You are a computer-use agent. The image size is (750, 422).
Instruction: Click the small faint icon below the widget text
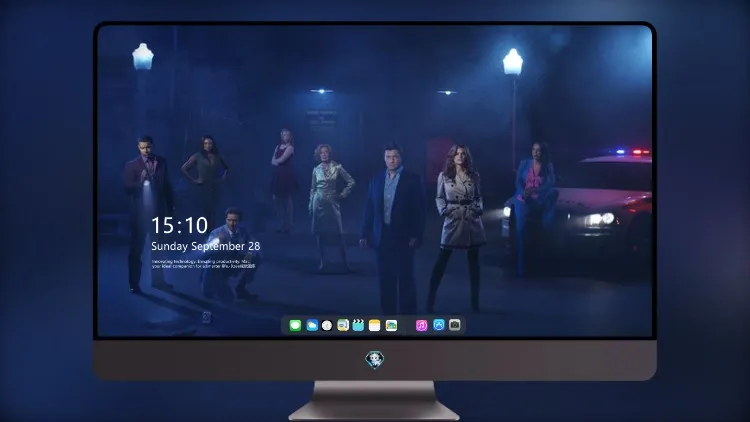[206, 317]
